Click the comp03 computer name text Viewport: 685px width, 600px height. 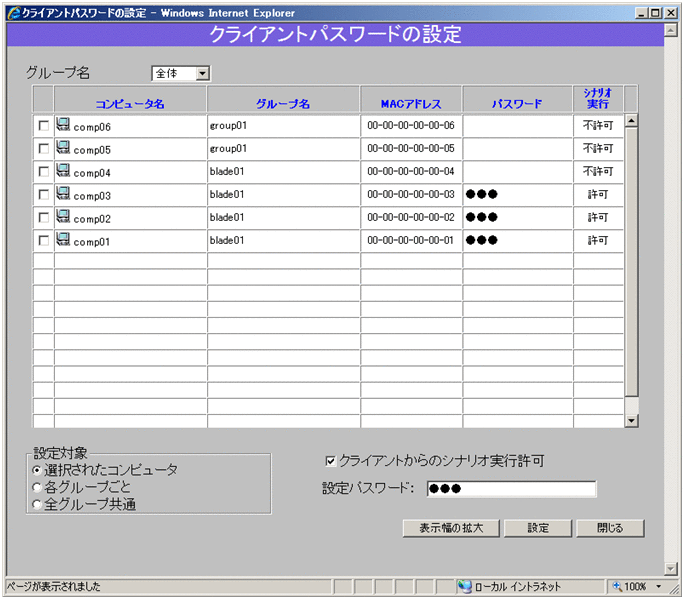coord(92,196)
